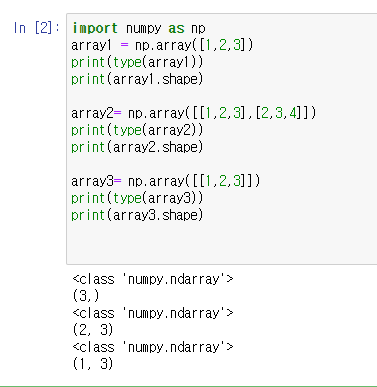Click the 'array1 = np.array([1,2,3])' line
Screen dimensions: 377x387
[x=162, y=45]
